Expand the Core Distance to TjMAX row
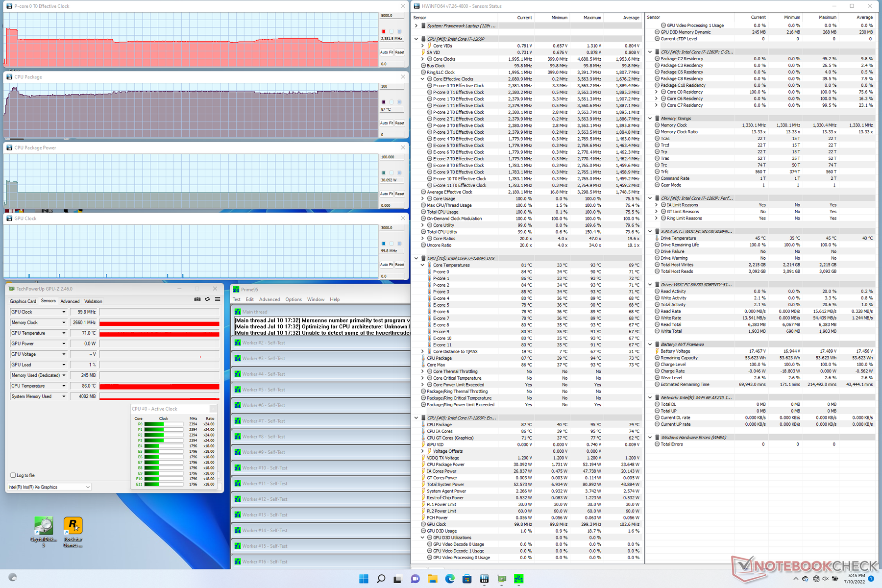This screenshot has width=882, height=588. [422, 351]
